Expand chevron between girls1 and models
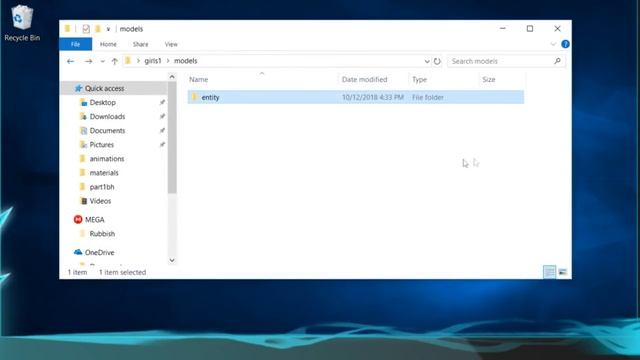640x360 pixels. 168,61
